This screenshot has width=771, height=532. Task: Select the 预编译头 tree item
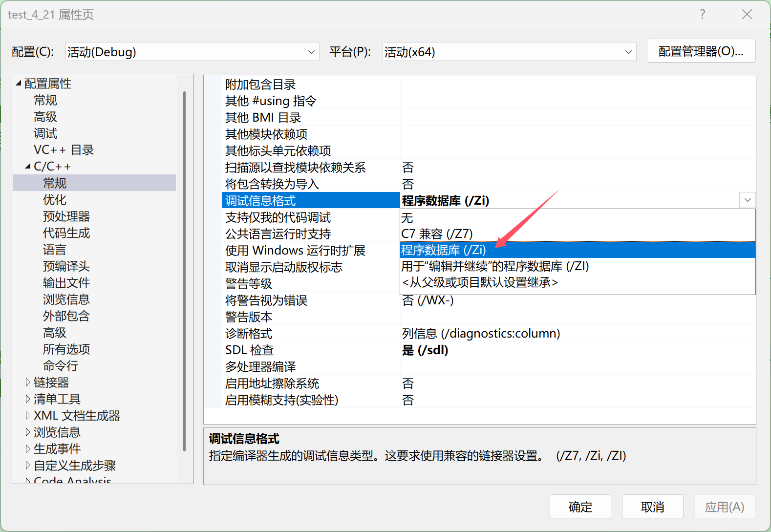[x=66, y=266]
